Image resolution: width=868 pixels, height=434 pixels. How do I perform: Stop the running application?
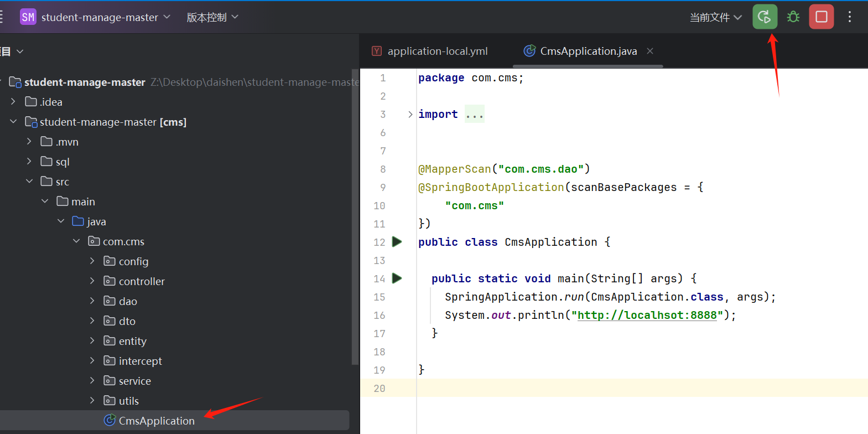[822, 17]
